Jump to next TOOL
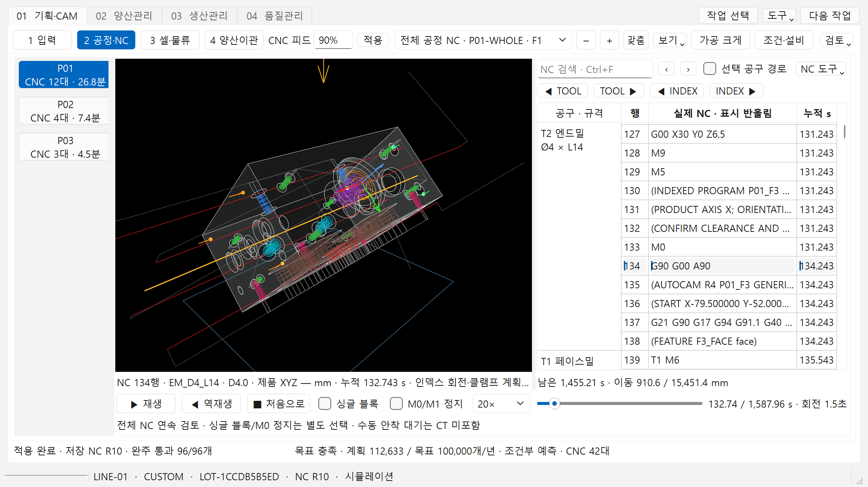 point(619,91)
